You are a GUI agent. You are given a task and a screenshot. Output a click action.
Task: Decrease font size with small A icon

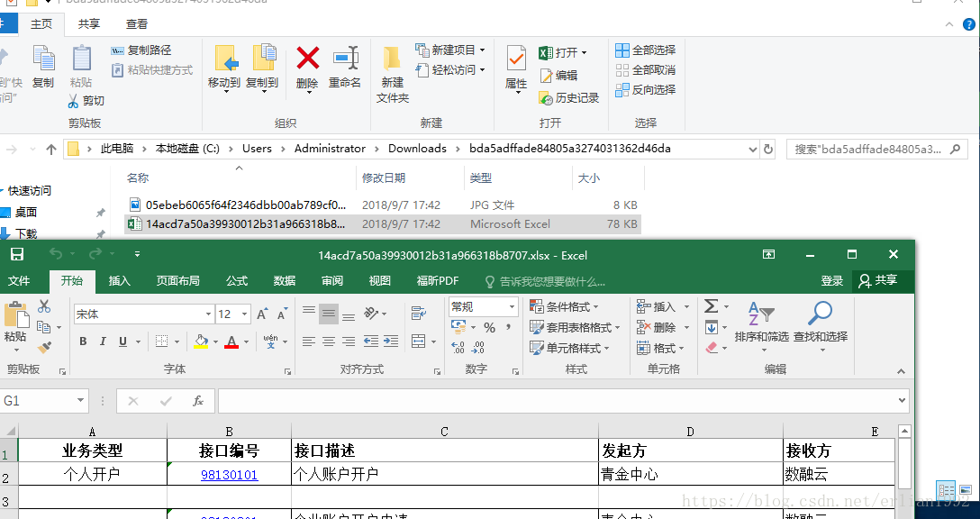coord(283,314)
